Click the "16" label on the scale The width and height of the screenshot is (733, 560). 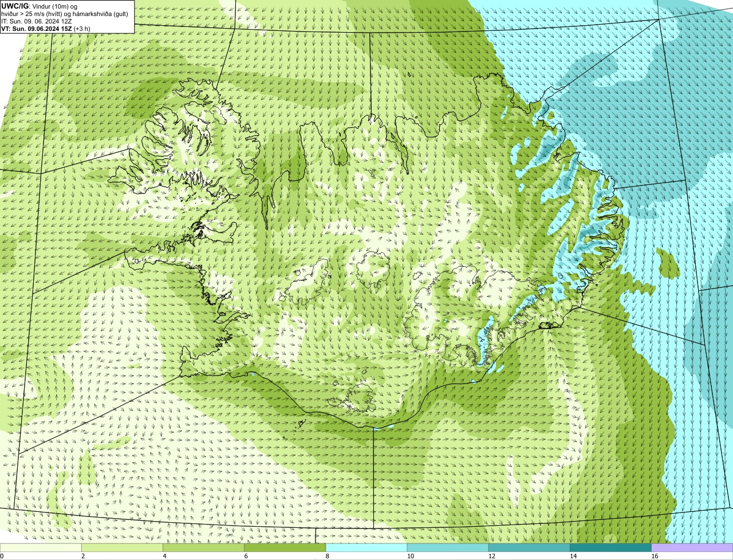pos(655,556)
